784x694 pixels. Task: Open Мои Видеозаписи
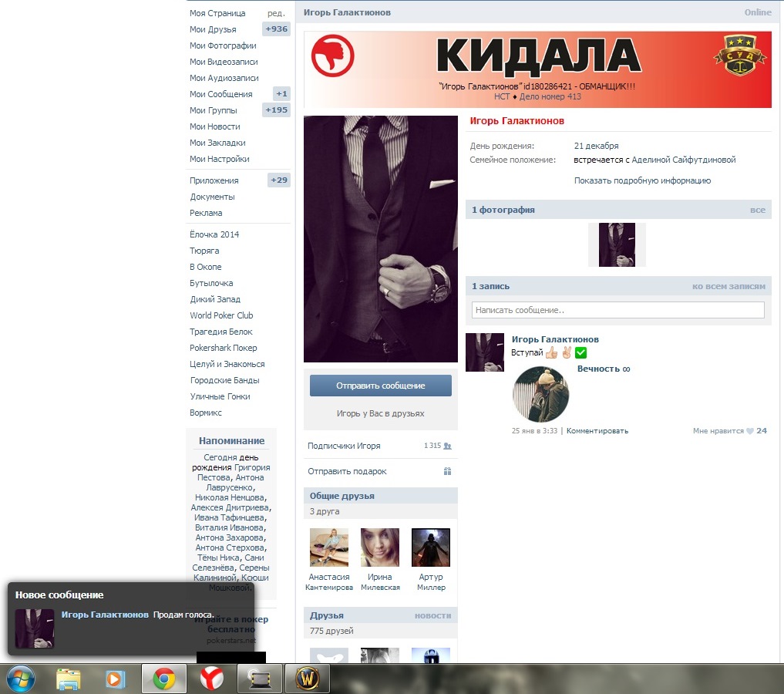click(224, 62)
